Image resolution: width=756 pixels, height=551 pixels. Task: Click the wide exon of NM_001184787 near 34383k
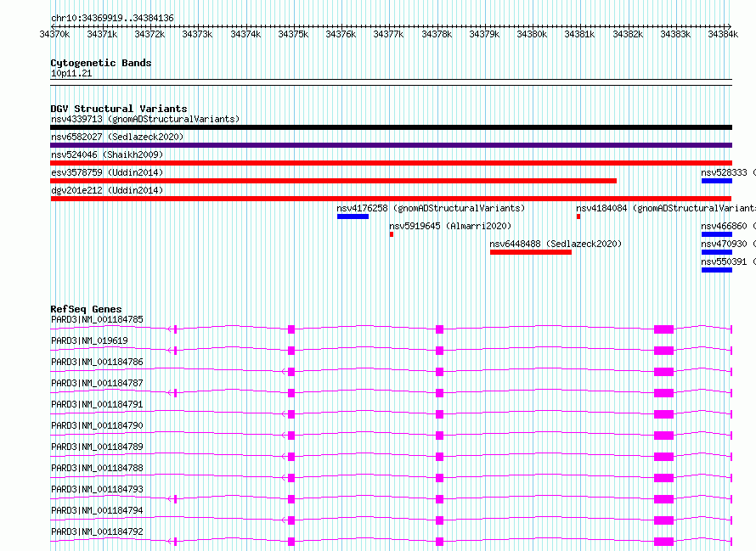[x=664, y=393]
